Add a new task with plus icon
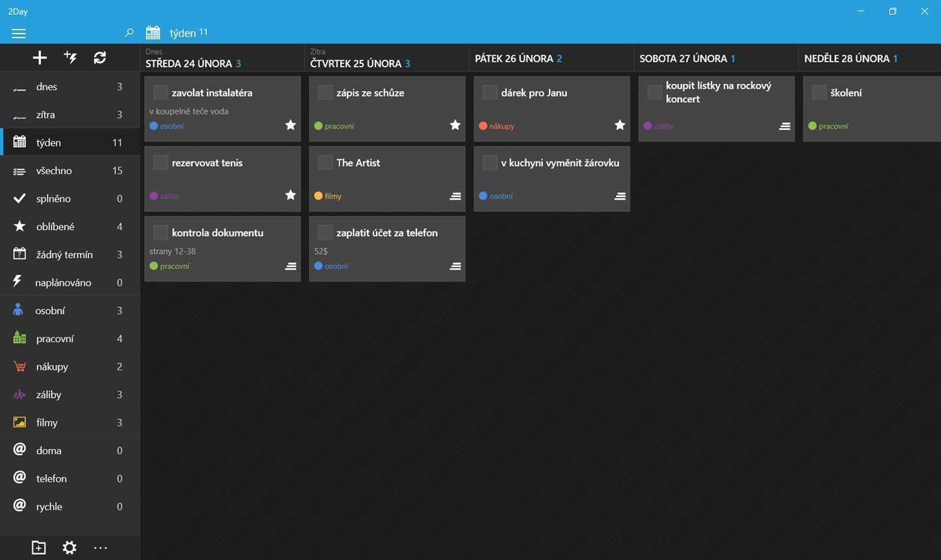Screen dimensions: 941x560 click(x=40, y=58)
